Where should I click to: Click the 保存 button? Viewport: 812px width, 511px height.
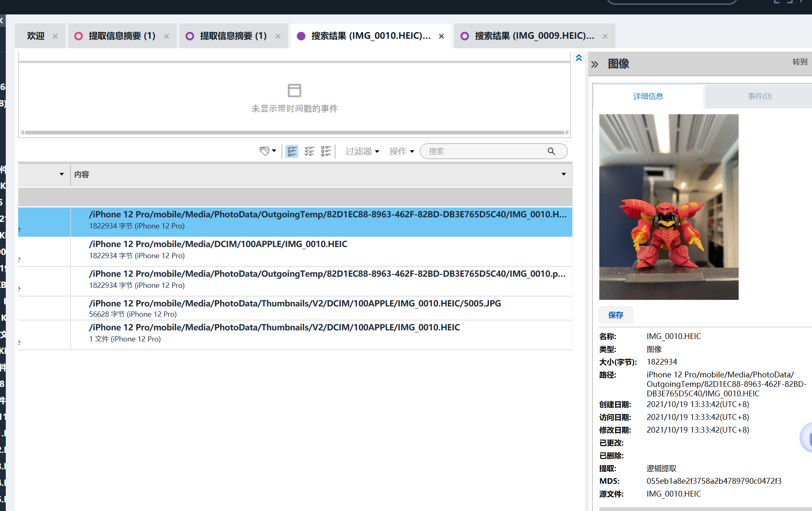pyautogui.click(x=616, y=315)
